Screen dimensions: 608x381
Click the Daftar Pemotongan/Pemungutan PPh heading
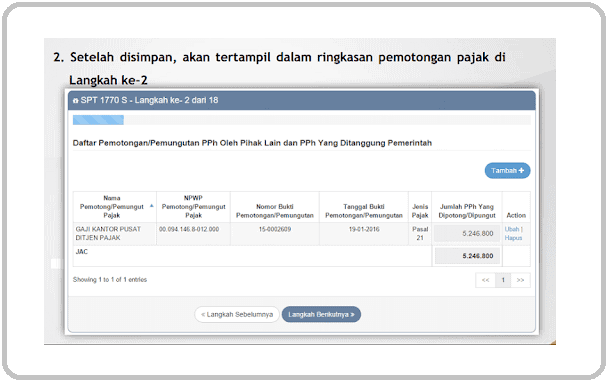click(x=252, y=143)
